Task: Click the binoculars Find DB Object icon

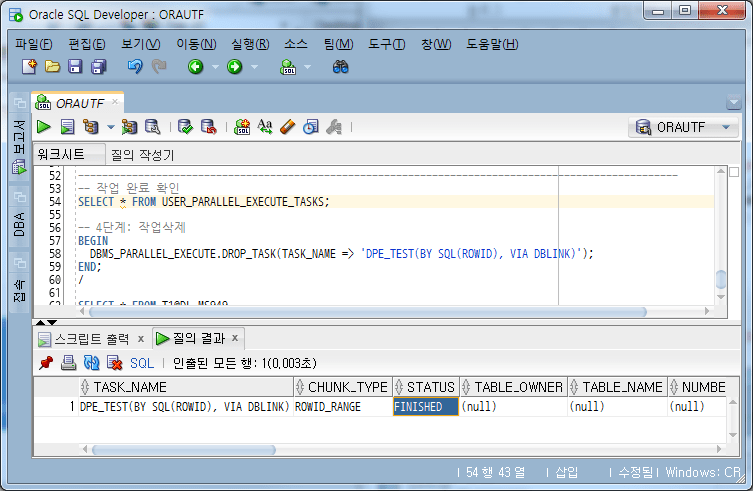Action: [x=340, y=67]
